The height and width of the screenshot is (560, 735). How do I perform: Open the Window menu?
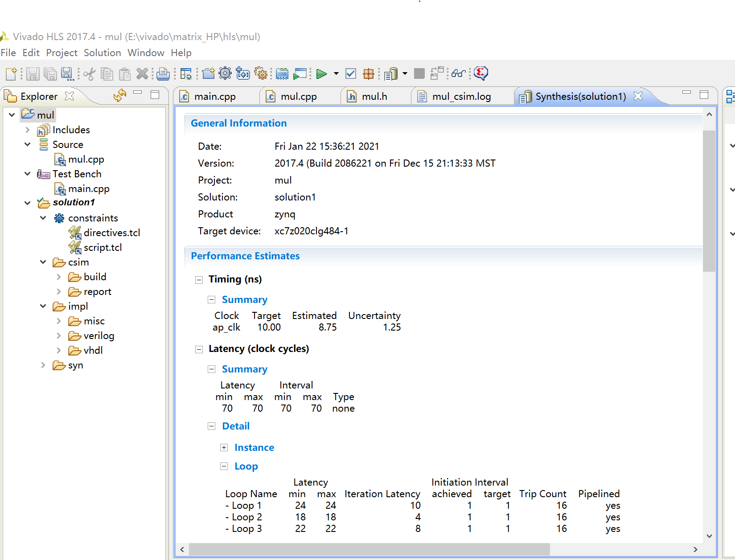146,53
